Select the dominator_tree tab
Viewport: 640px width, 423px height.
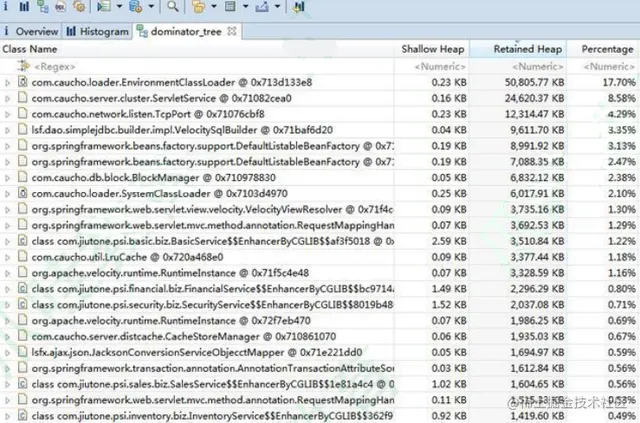pyautogui.click(x=186, y=31)
